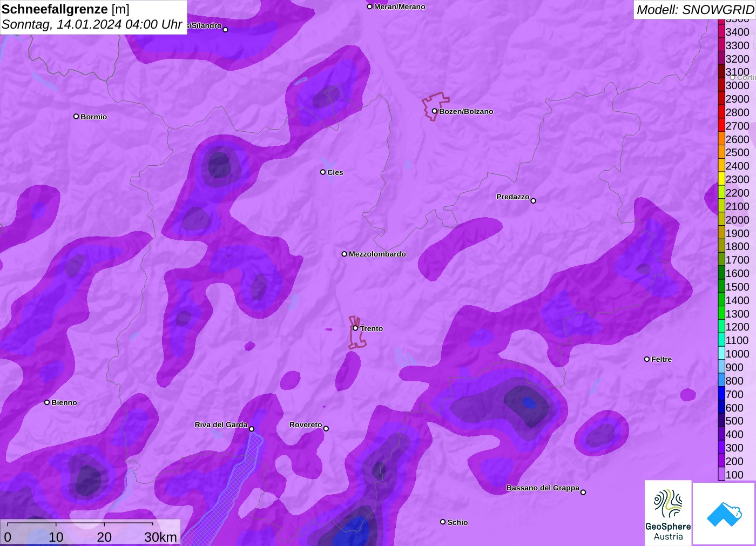Select the olive 1800 legend swatch
The image size is (756, 546).
pyautogui.click(x=721, y=246)
